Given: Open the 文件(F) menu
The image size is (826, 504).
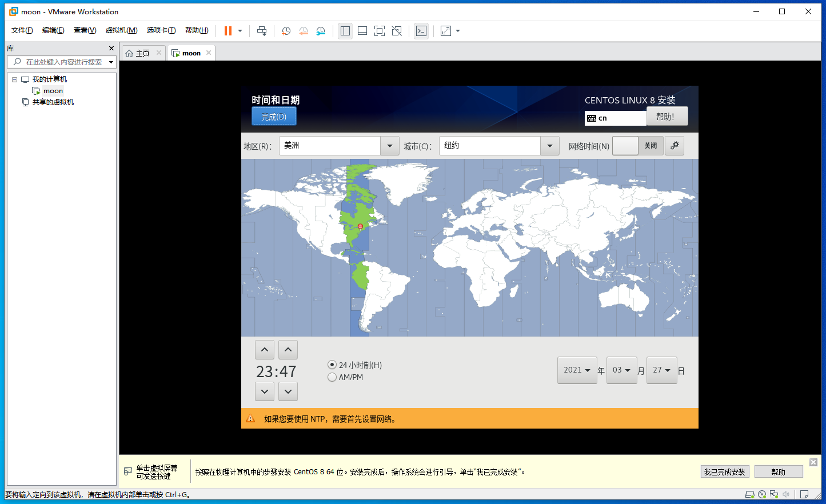Looking at the screenshot, I should click(22, 30).
